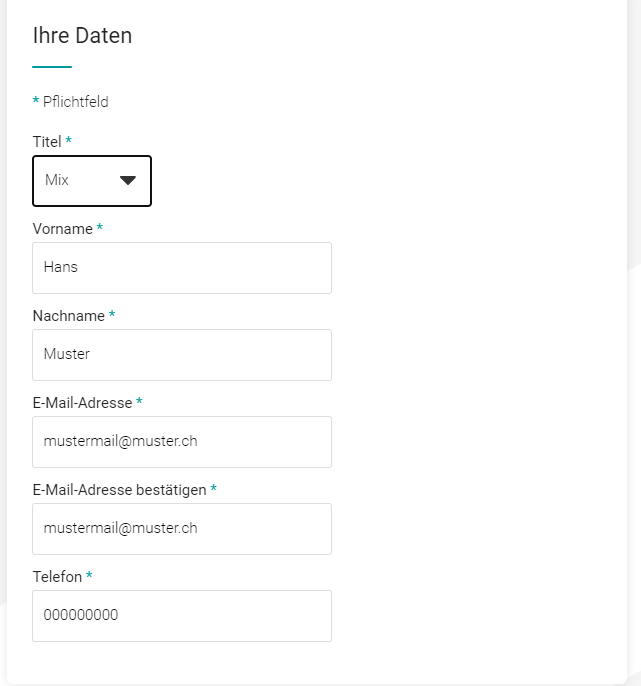Click the E-Mail-Adresse bestätigen input box
The width and height of the screenshot is (641, 686).
(x=182, y=529)
